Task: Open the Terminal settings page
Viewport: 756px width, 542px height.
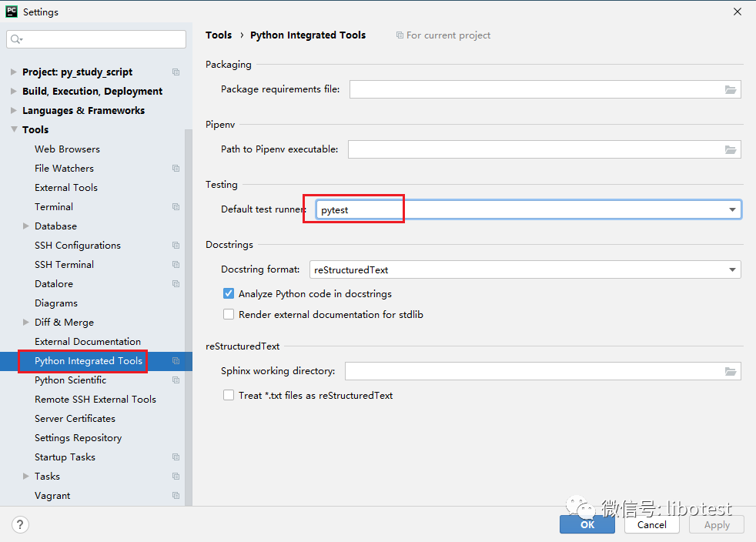Action: [54, 207]
